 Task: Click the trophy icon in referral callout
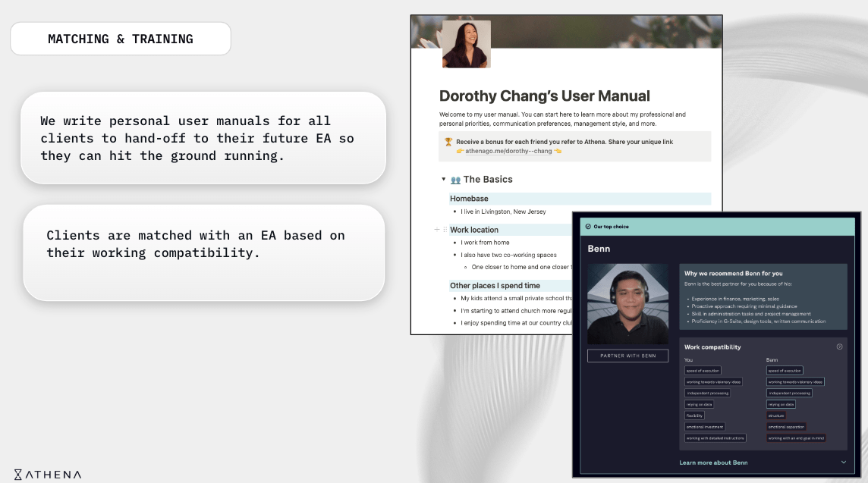pos(448,142)
